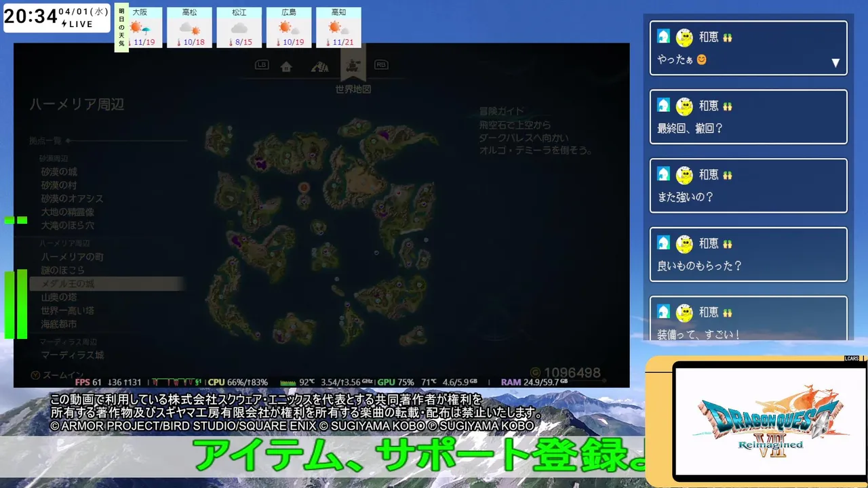Select the ship world map tab icon
The height and width of the screenshot is (488, 868).
point(353,65)
